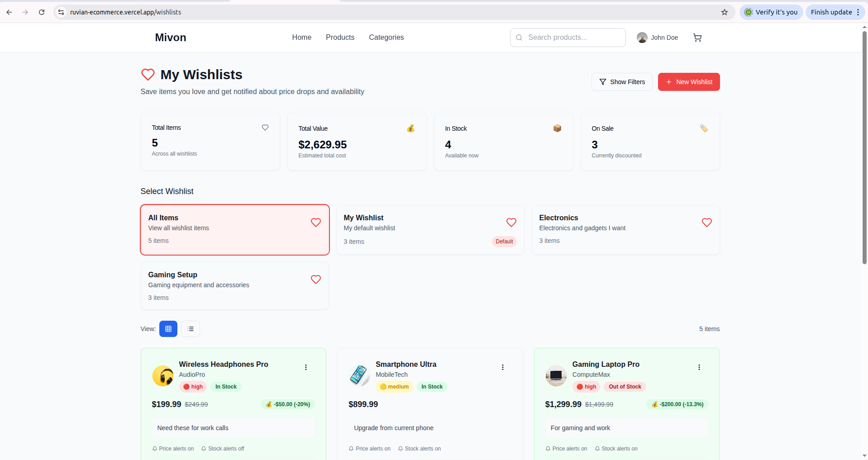View site information icon in address bar

click(61, 12)
